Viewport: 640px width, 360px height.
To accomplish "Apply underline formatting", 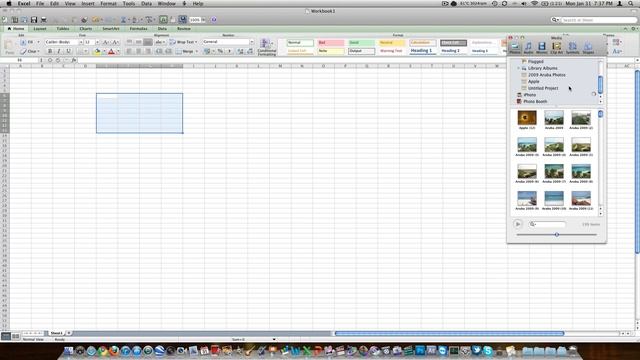I will pos(68,51).
